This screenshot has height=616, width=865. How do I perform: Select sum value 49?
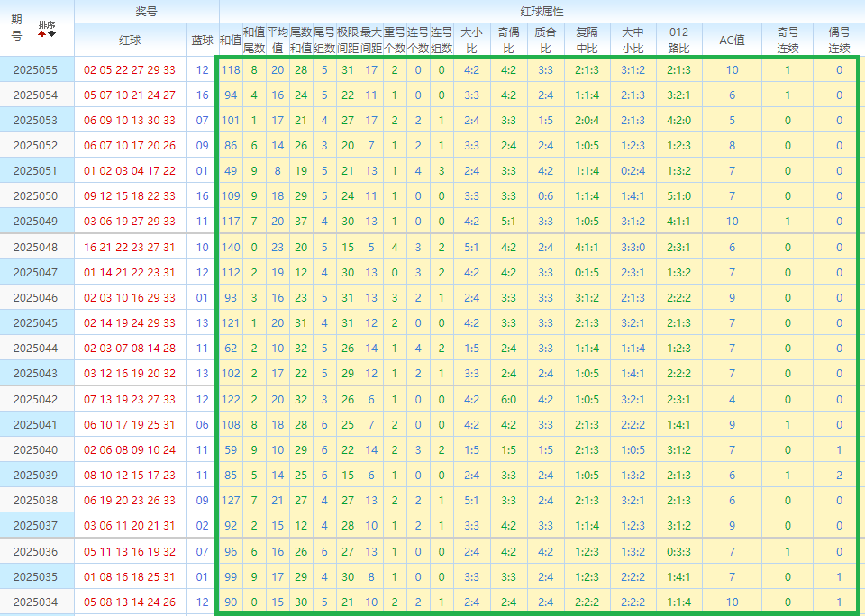[231, 171]
